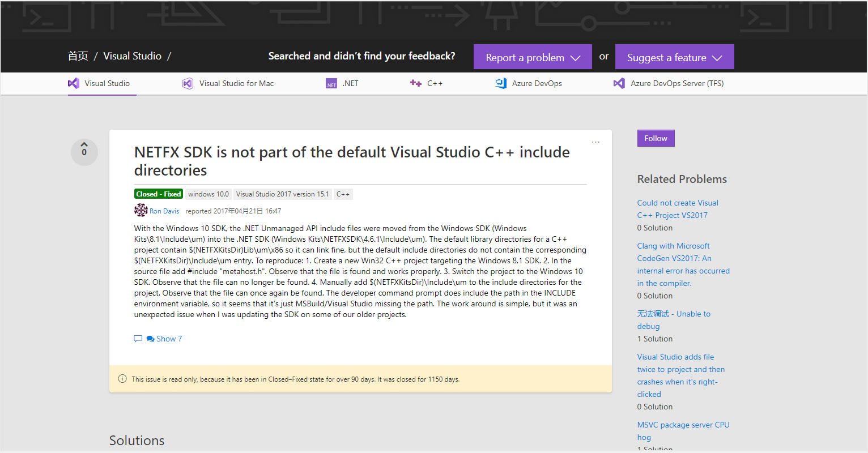Open related problem MSVC package server CPU hog

(683, 431)
